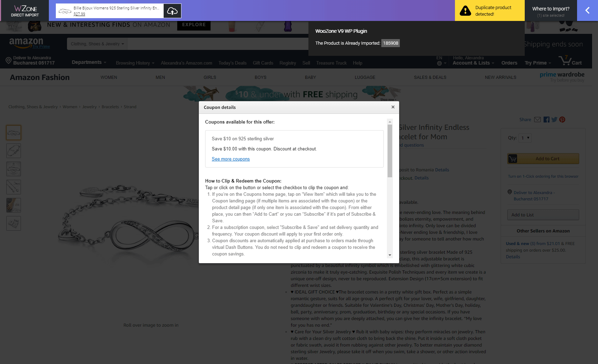Image resolution: width=598 pixels, height=364 pixels.
Task: Expand the Browsing History dropdown
Action: [135, 63]
